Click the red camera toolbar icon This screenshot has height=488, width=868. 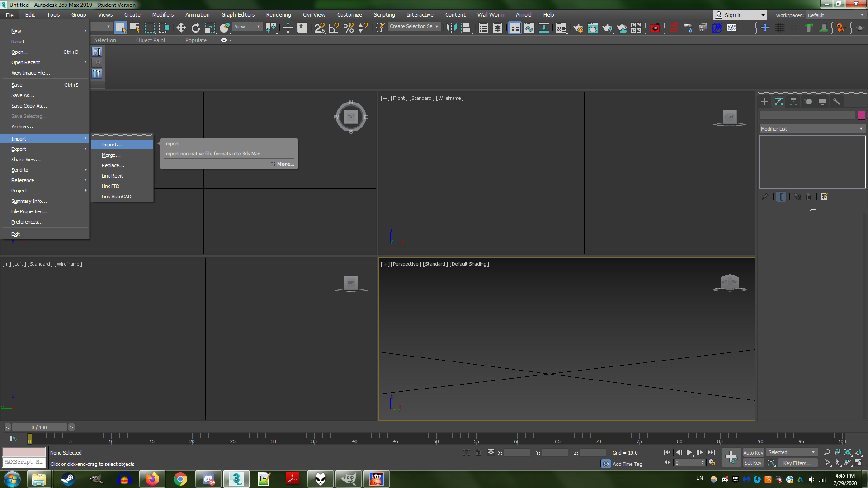(x=655, y=28)
